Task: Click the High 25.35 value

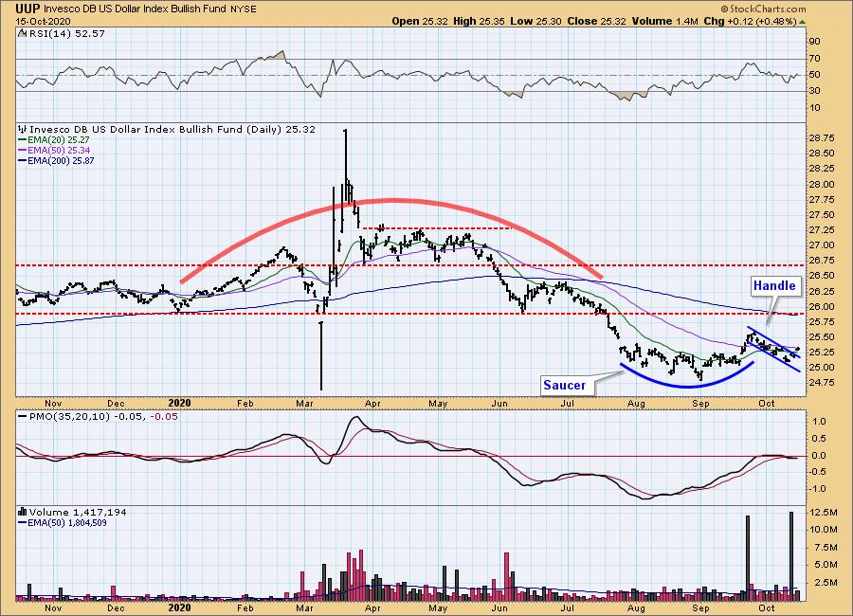Action: pos(479,21)
